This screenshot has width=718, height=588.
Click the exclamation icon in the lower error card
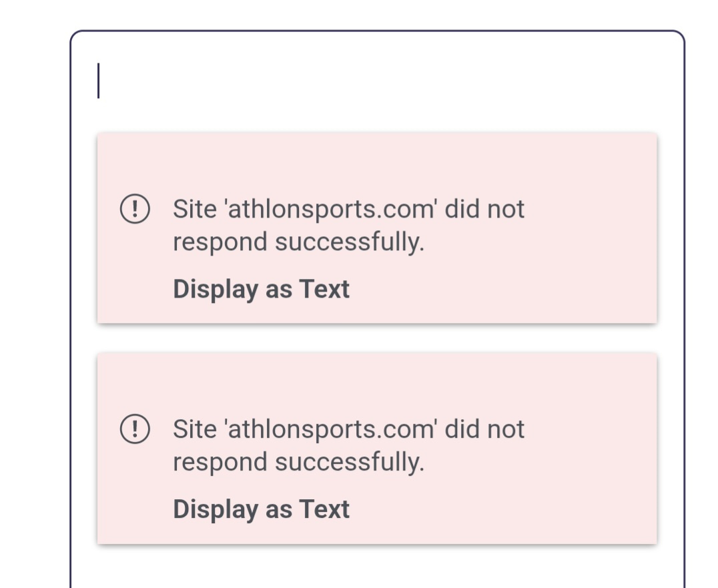coord(134,429)
